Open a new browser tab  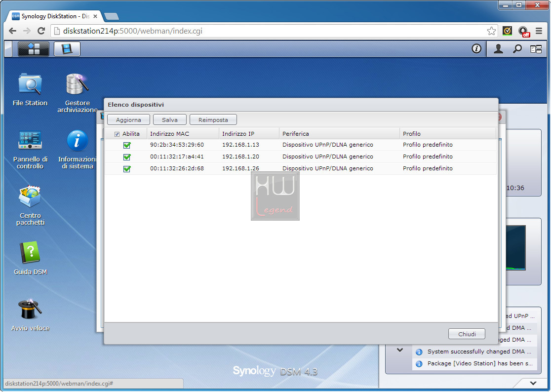tap(112, 16)
